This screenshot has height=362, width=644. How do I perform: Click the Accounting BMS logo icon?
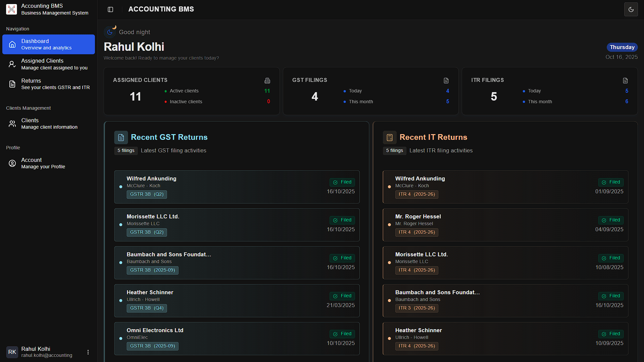(x=11, y=9)
